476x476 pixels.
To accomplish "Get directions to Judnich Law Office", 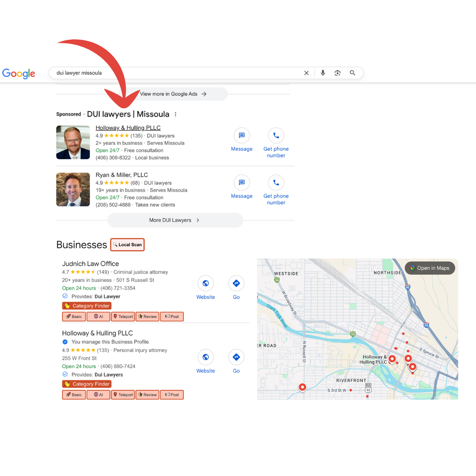I will [x=236, y=283].
